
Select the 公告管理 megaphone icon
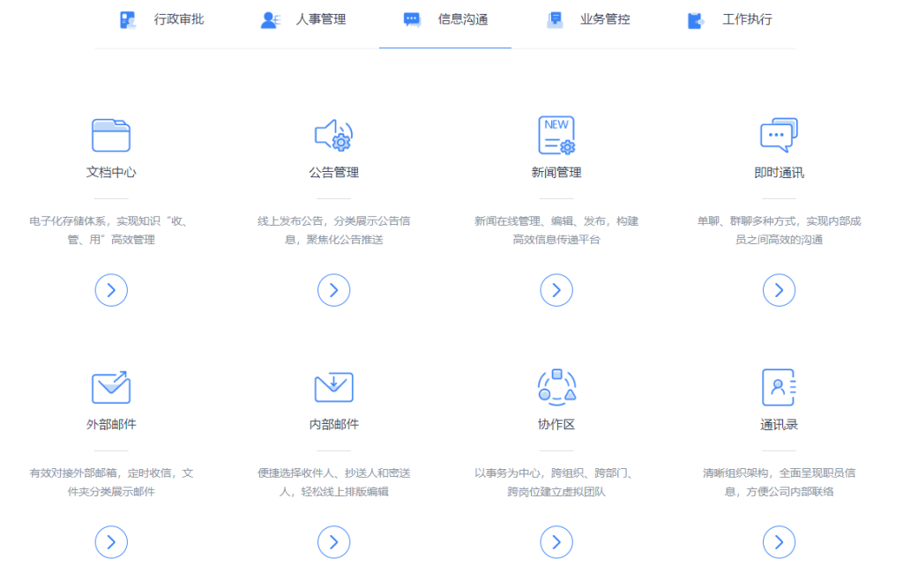[x=333, y=133]
